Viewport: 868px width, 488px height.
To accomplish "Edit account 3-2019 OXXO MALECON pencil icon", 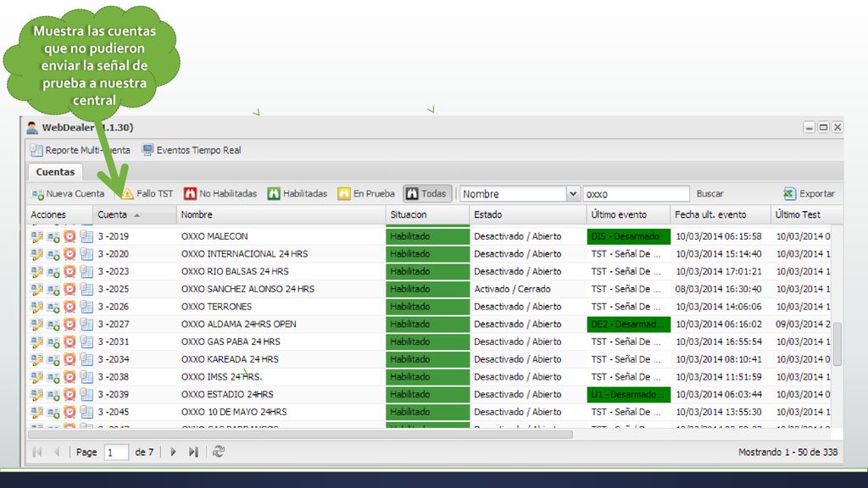I will tap(36, 236).
